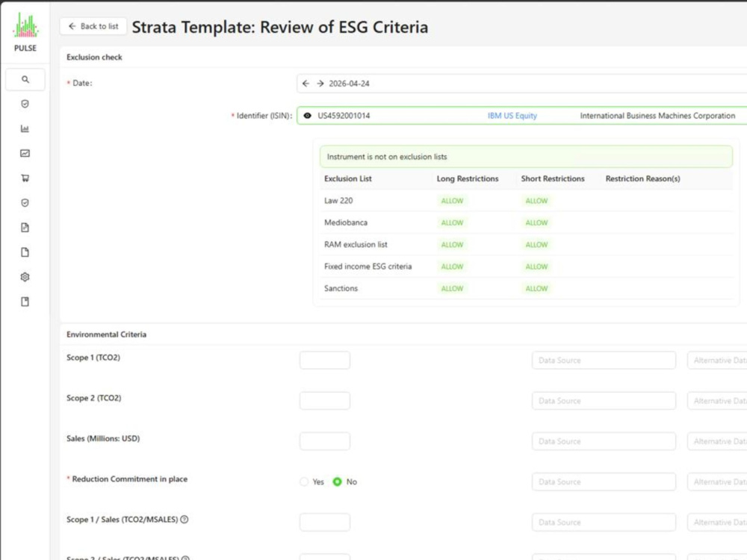The image size is (747, 560).
Task: Open the Alternative Data field for Reduction Commitment
Action: tap(717, 482)
